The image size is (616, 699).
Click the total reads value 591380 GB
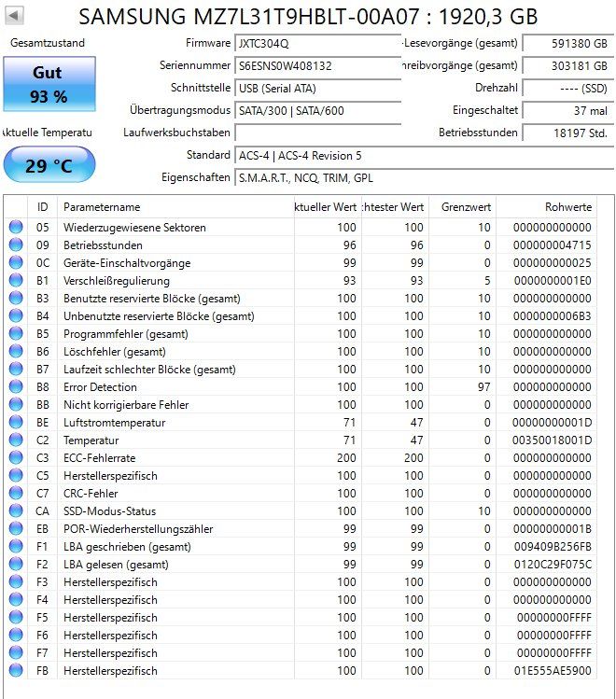click(568, 43)
